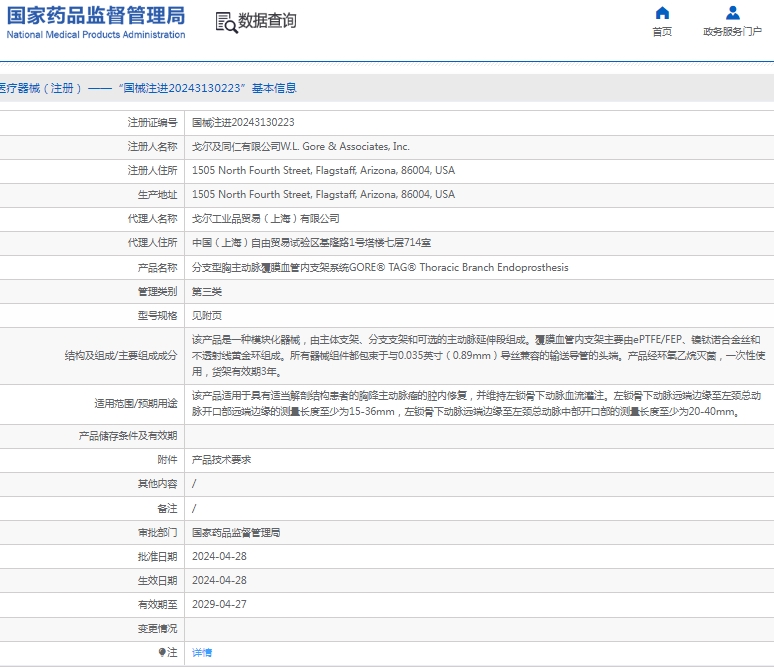Click 产品技术要求 attachment value
The image size is (774, 667).
tap(221, 460)
